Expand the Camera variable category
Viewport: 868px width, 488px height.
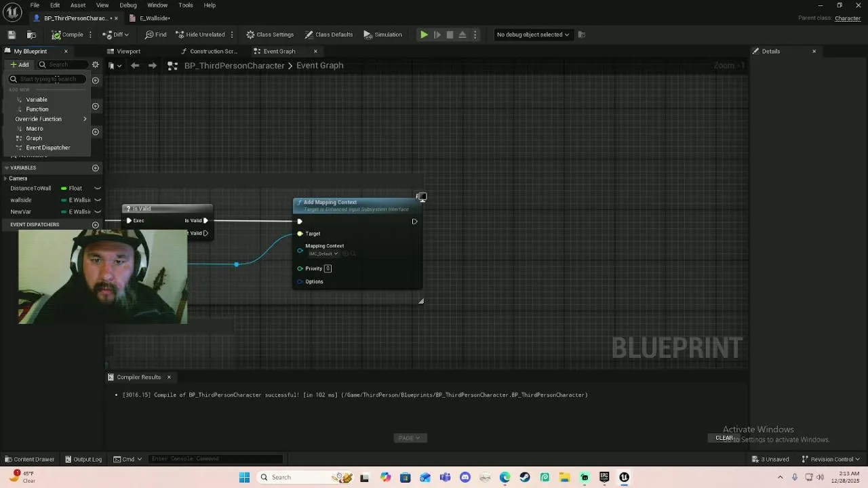[5, 178]
